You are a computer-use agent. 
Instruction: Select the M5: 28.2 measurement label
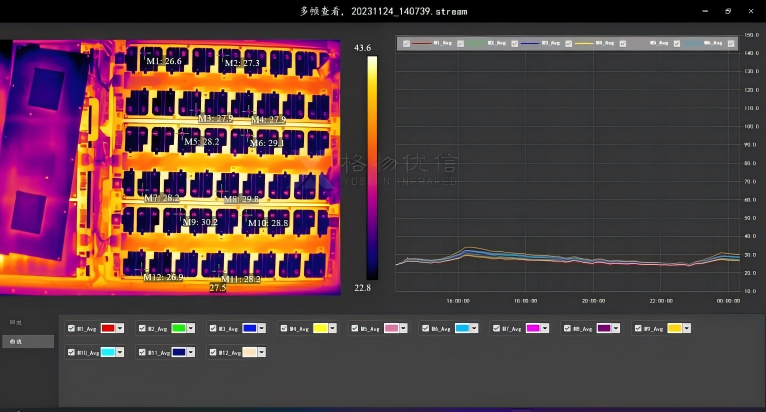click(202, 141)
